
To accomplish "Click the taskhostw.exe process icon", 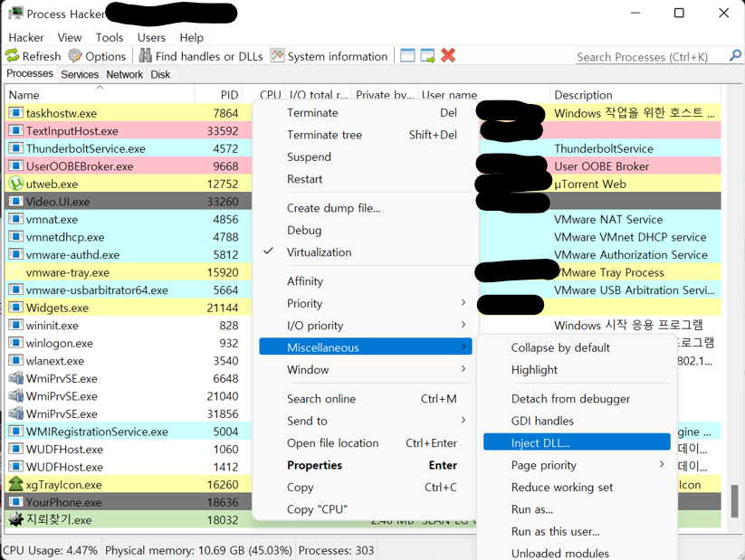I will pos(15,112).
